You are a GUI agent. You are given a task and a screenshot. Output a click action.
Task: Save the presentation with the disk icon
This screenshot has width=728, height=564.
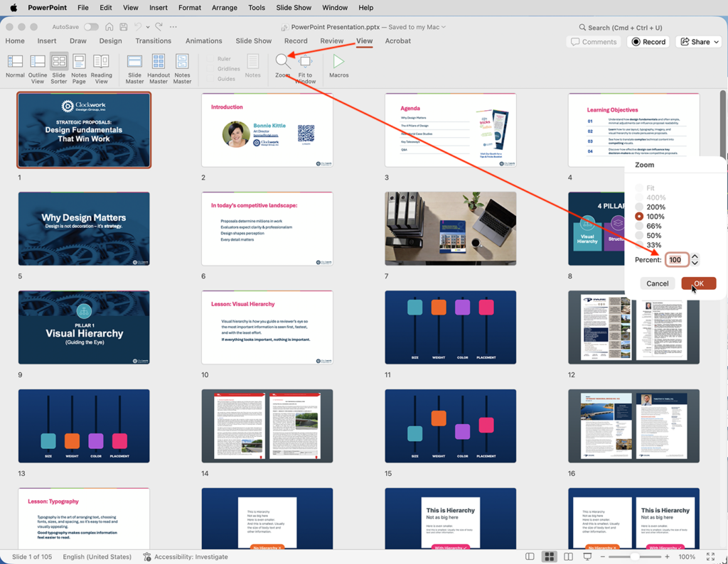coord(124,27)
